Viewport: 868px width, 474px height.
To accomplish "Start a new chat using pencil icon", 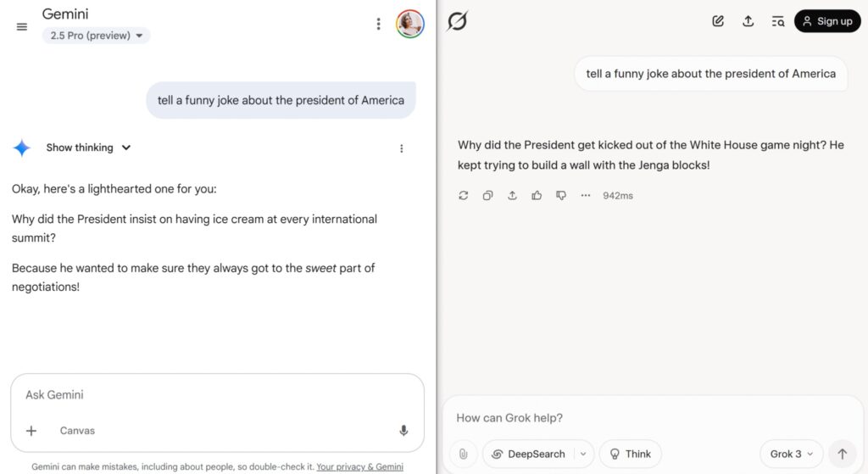I will pos(718,21).
